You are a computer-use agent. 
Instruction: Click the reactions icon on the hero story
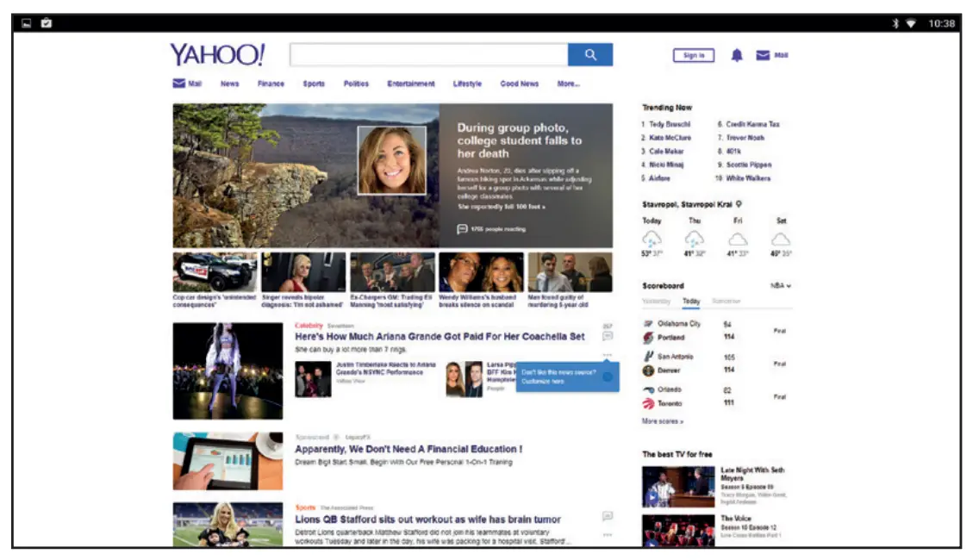click(x=462, y=229)
